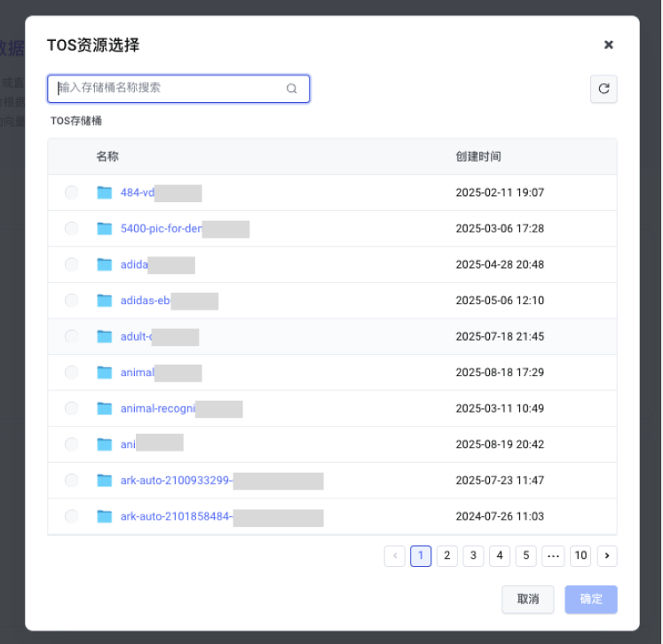Go to previous page with left arrow
This screenshot has height=644, width=663.
coord(395,555)
